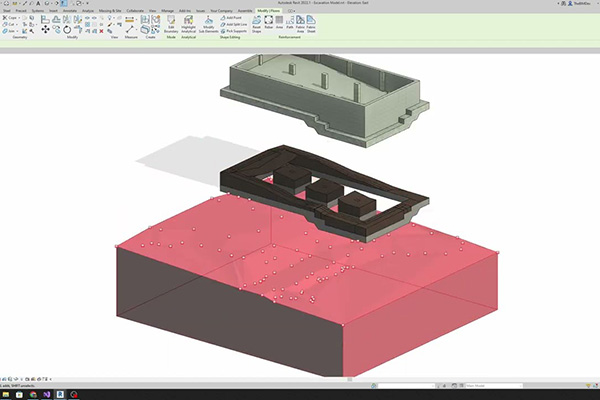Click the Cope button in Geometry panel

(x=10, y=18)
